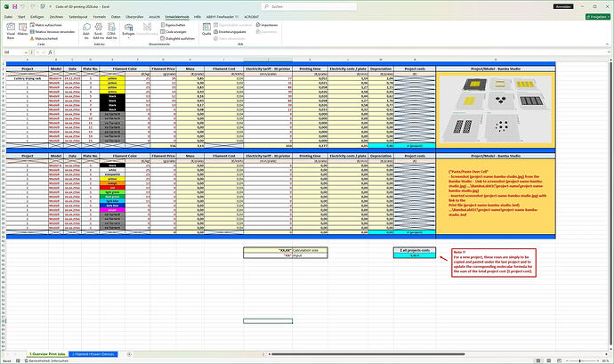The width and height of the screenshot is (614, 364).
Task: Click the Redo arrow in the title bar
Action: coord(33,6)
